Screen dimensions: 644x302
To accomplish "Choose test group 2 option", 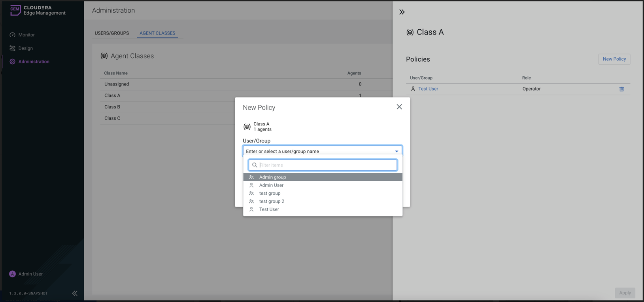I will [x=272, y=201].
